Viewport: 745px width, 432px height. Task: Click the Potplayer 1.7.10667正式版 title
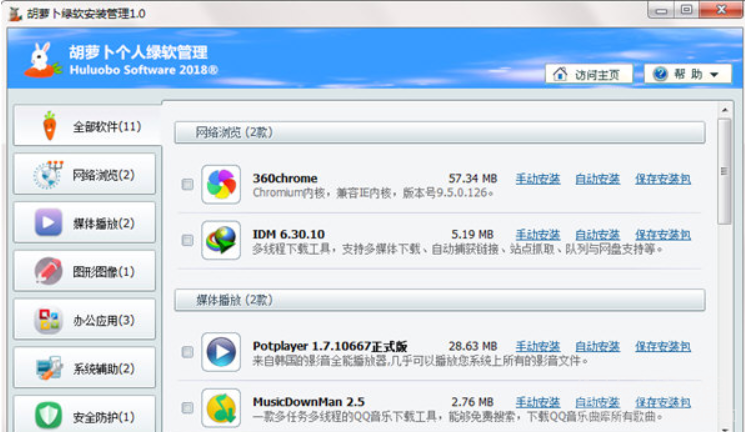(330, 346)
